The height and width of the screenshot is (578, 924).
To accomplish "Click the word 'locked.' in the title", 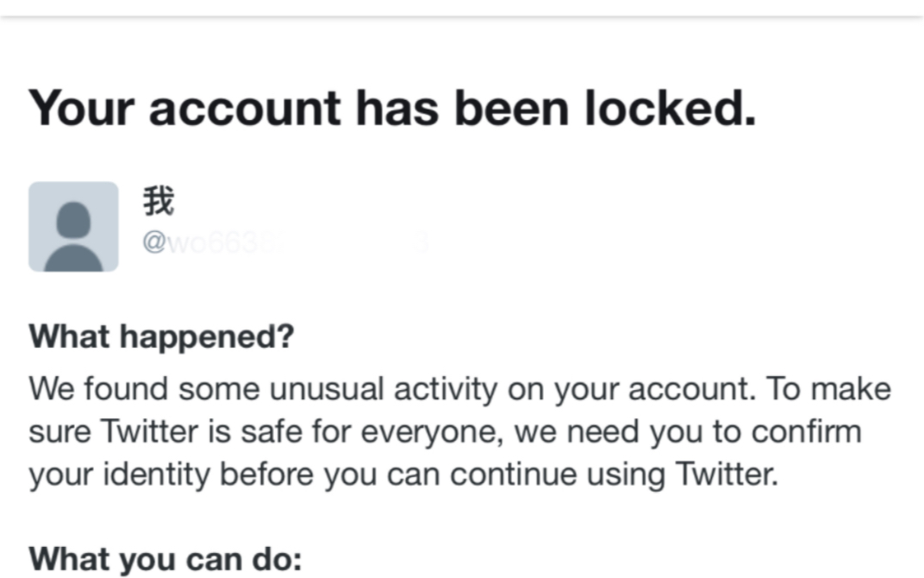I will tap(670, 109).
